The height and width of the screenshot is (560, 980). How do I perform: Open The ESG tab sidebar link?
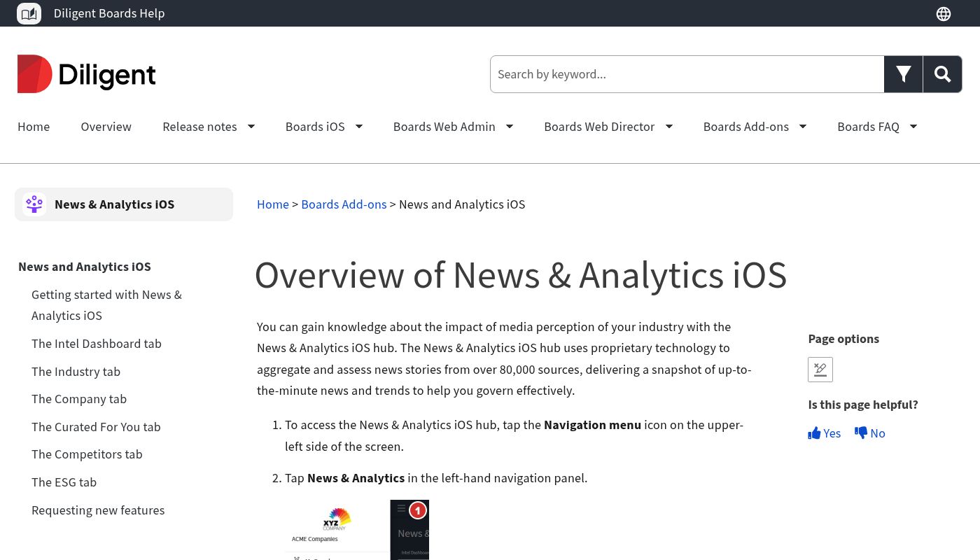click(x=64, y=482)
